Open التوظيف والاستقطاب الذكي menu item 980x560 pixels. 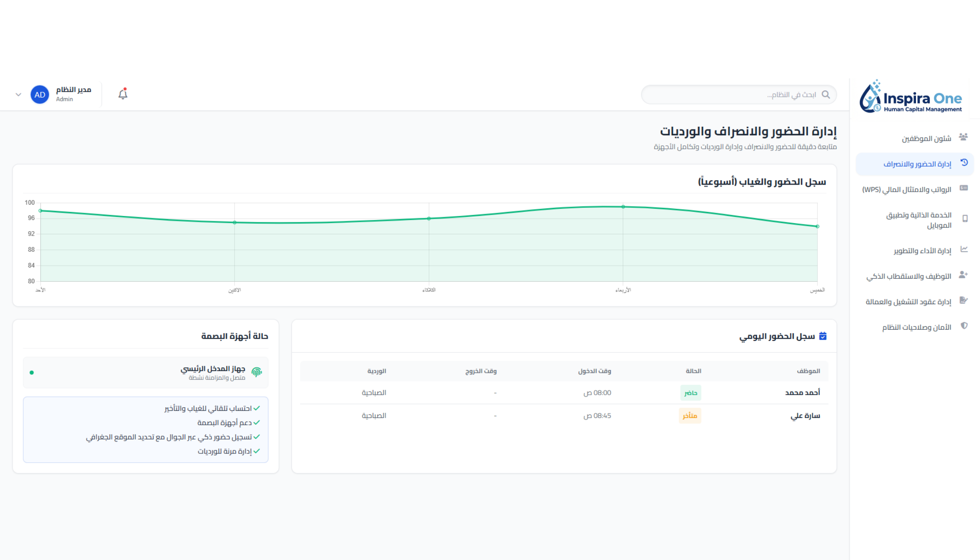pos(915,276)
